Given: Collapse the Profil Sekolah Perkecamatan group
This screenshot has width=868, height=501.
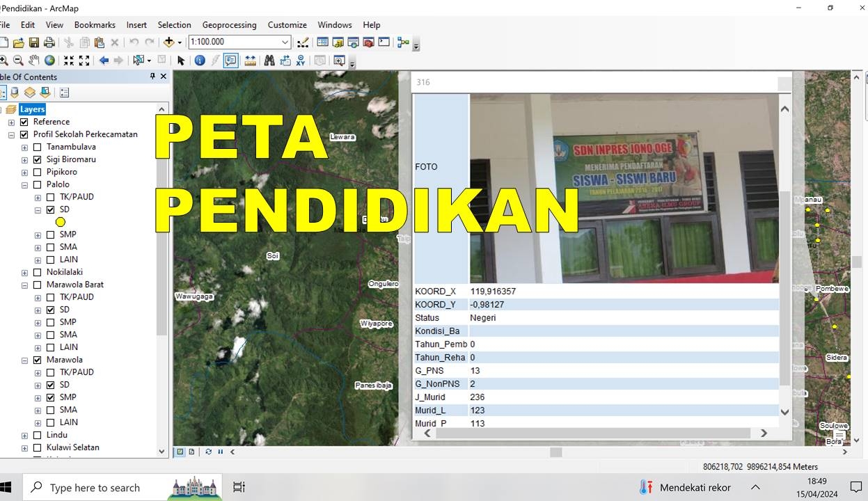Looking at the screenshot, I should click(x=12, y=135).
